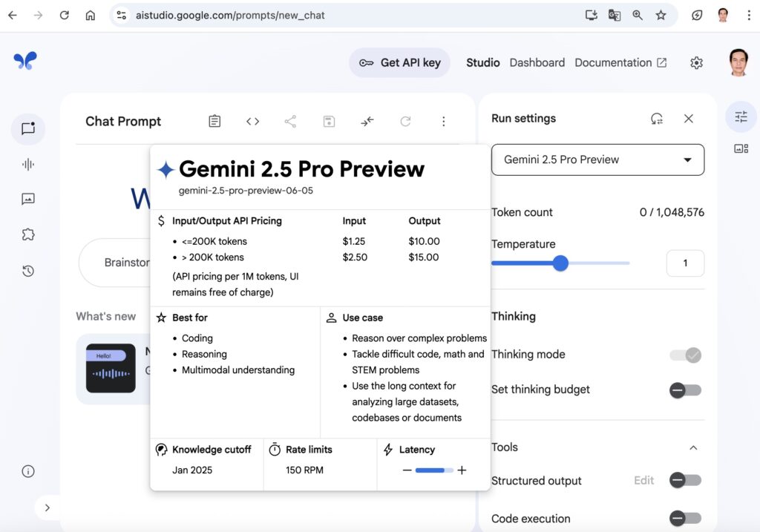The width and height of the screenshot is (760, 532).
Task: Adjust the Temperature slider handle
Action: click(x=560, y=263)
